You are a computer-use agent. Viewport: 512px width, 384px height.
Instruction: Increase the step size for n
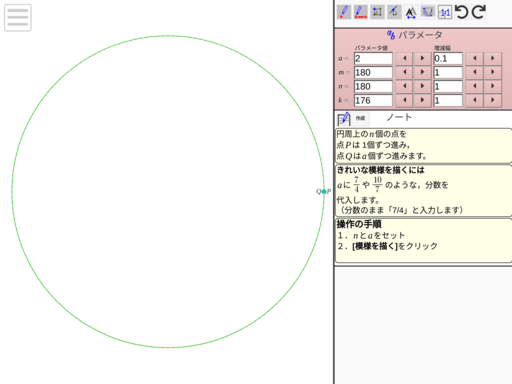492,86
